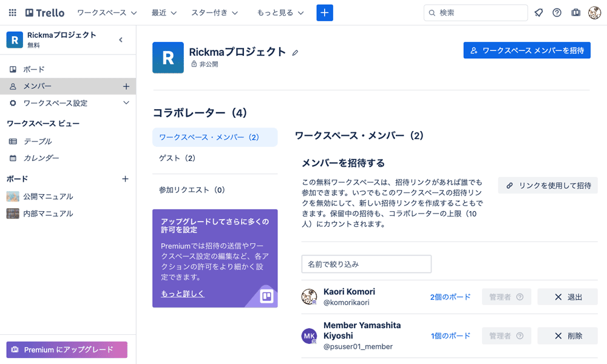Click the plus next to ボード section
Viewport: 607px width, 364px height.
[x=125, y=179]
